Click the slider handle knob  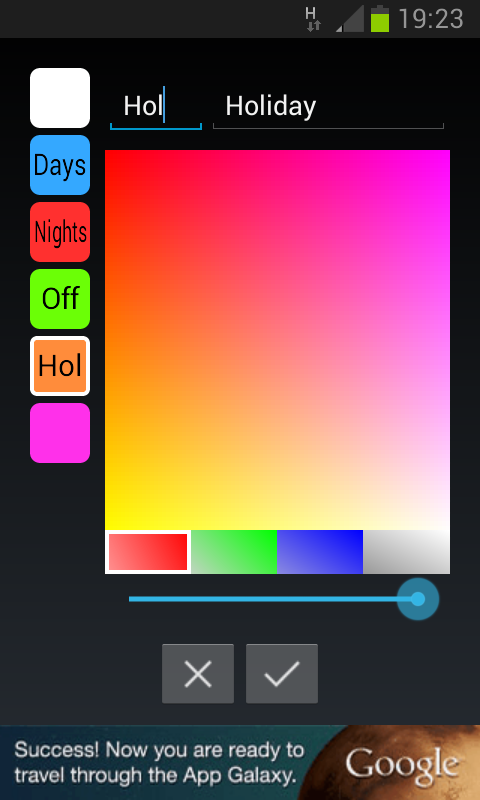coord(418,599)
